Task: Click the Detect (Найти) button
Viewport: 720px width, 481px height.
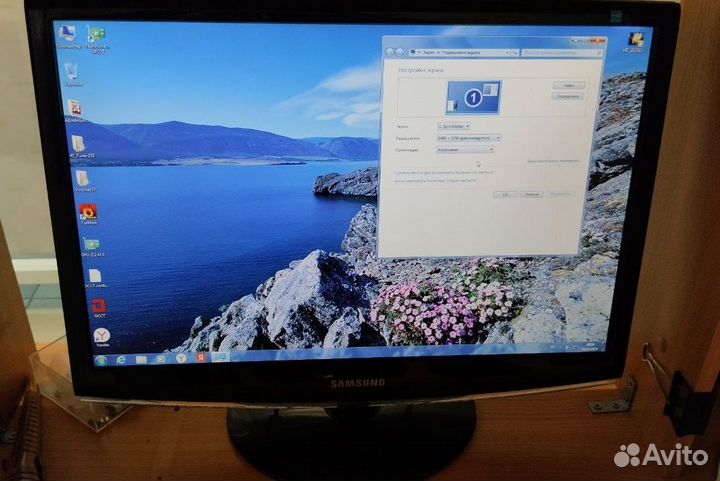Action: pyautogui.click(x=568, y=85)
